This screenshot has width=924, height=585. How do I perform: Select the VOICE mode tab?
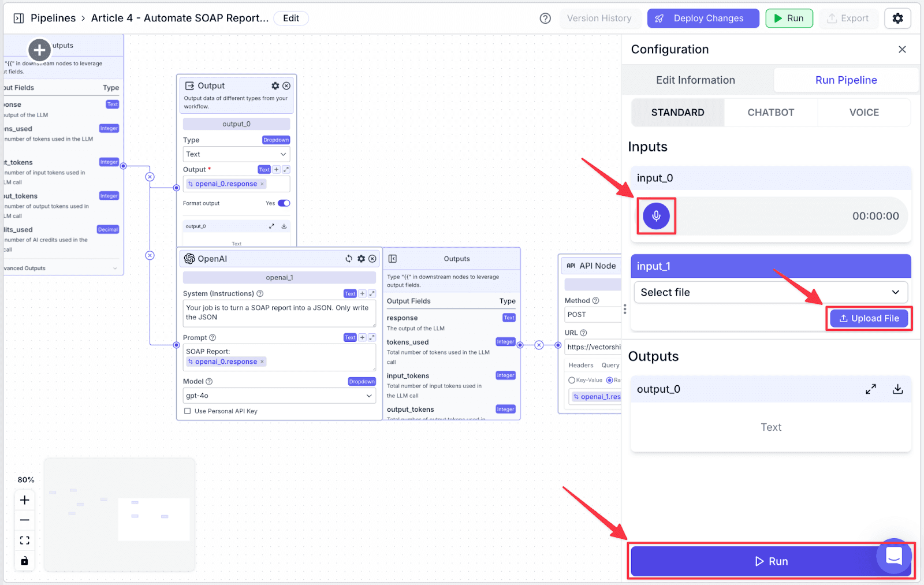coord(864,113)
